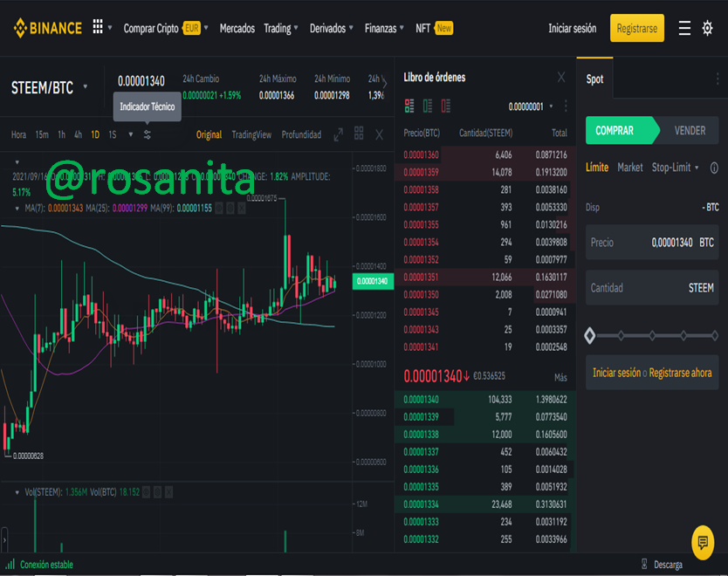Click the Iniciar sesión link in header
Image resolution: width=728 pixels, height=576 pixels.
tap(573, 28)
